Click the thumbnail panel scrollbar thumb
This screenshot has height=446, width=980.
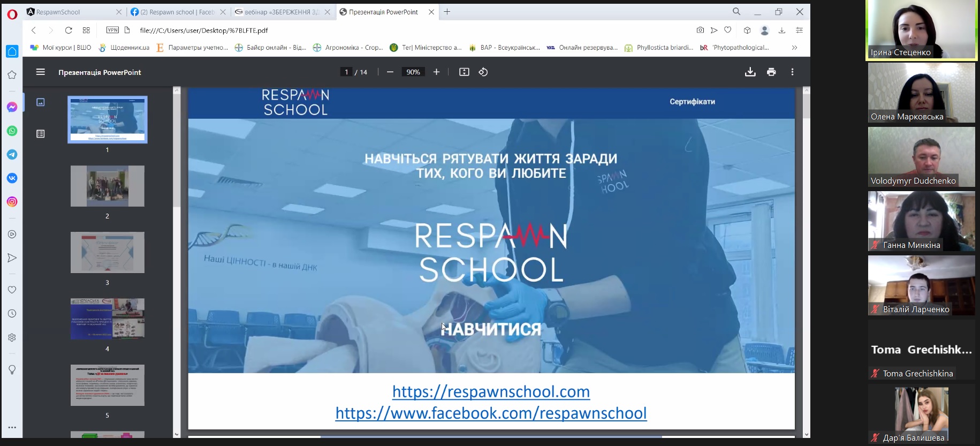click(x=177, y=152)
